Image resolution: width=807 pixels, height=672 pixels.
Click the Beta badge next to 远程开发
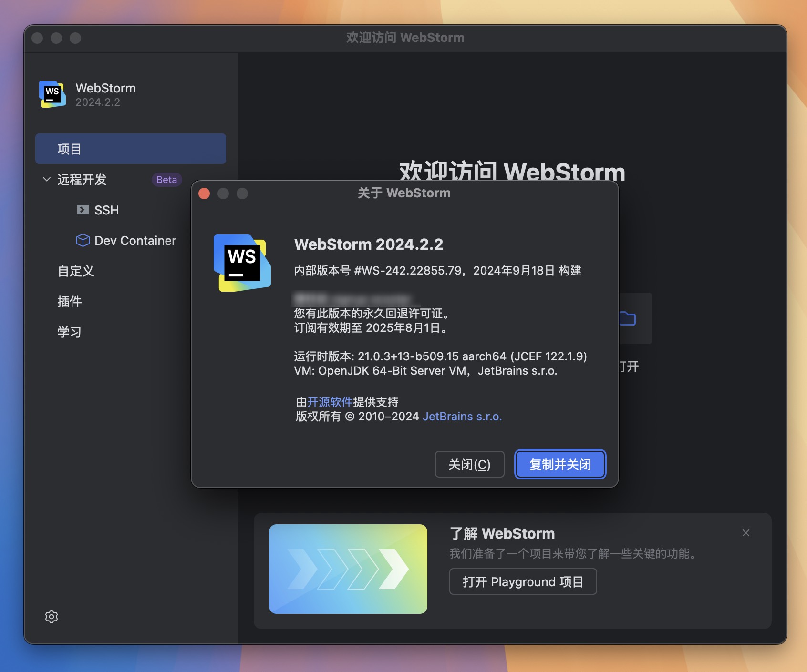point(166,180)
